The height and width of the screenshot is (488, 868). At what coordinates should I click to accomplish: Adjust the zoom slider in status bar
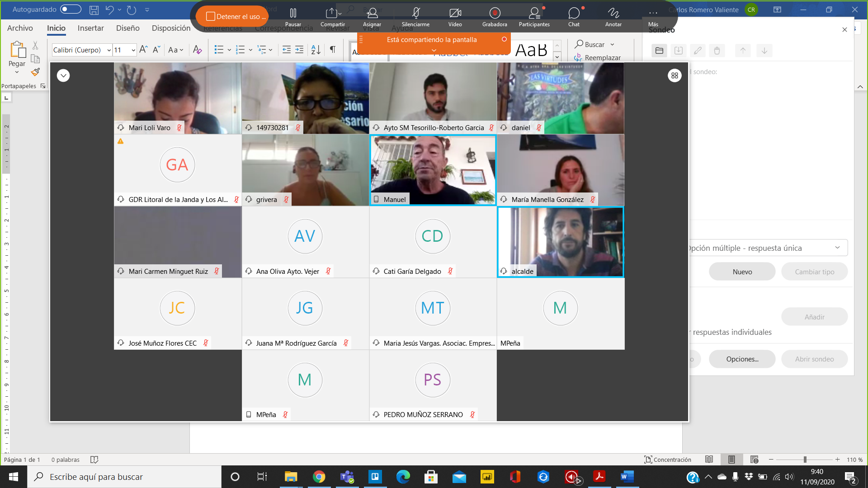point(804,460)
